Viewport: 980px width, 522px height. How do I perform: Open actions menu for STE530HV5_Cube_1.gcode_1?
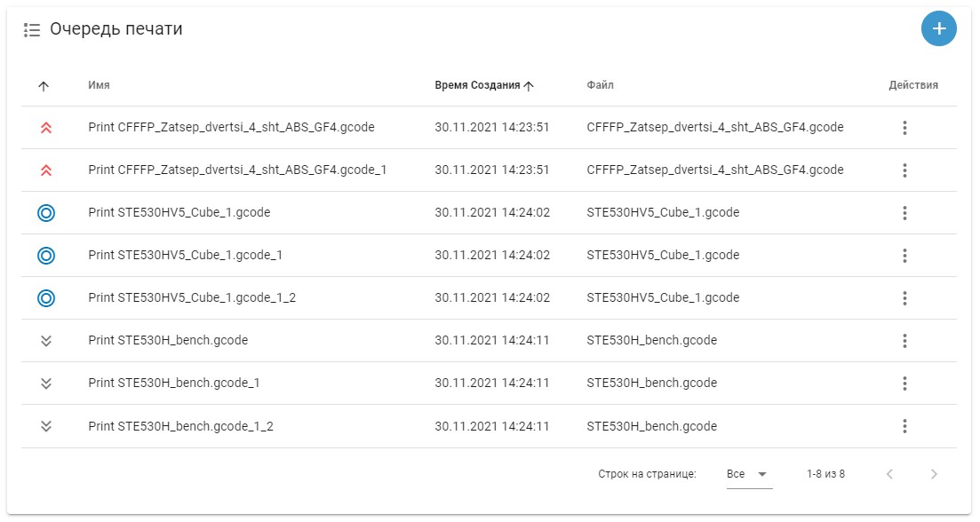904,256
